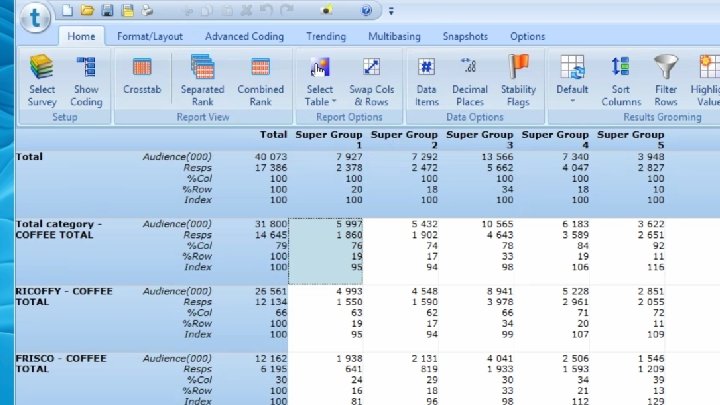Open help with the blue question icon

point(366,10)
